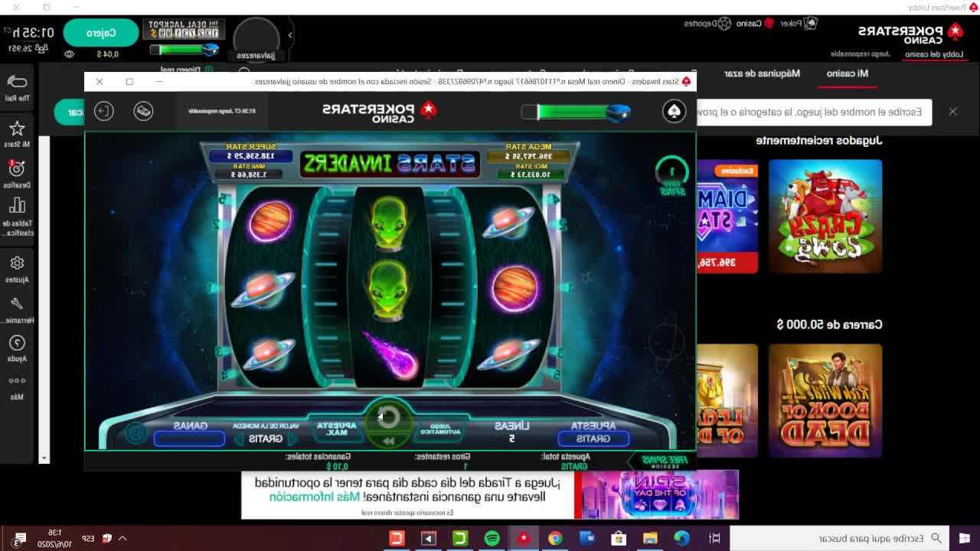Click the Midi Star jackpot amount
Image resolution: width=980 pixels, height=551 pixels.
(531, 174)
